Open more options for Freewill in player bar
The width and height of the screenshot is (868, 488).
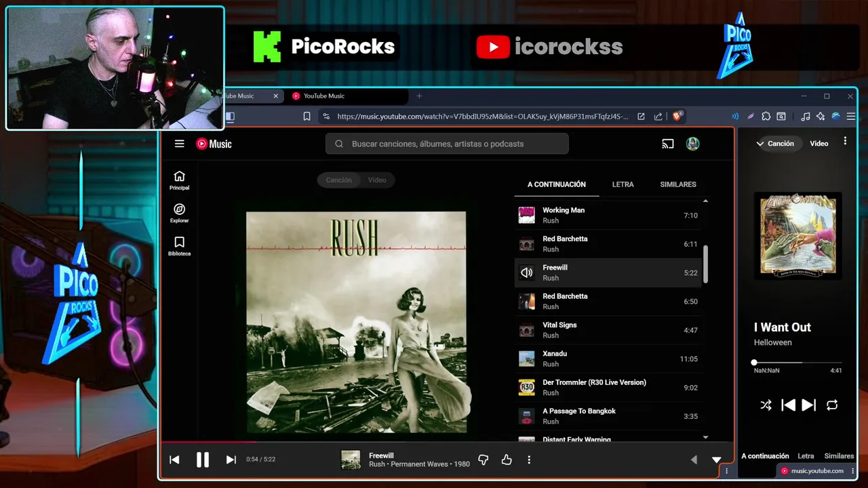[x=529, y=460]
